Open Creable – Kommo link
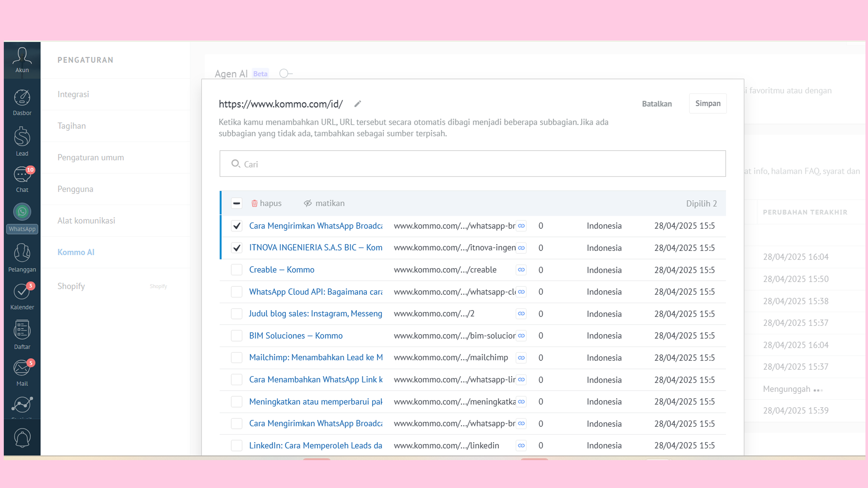This screenshot has height=488, width=868. [282, 270]
